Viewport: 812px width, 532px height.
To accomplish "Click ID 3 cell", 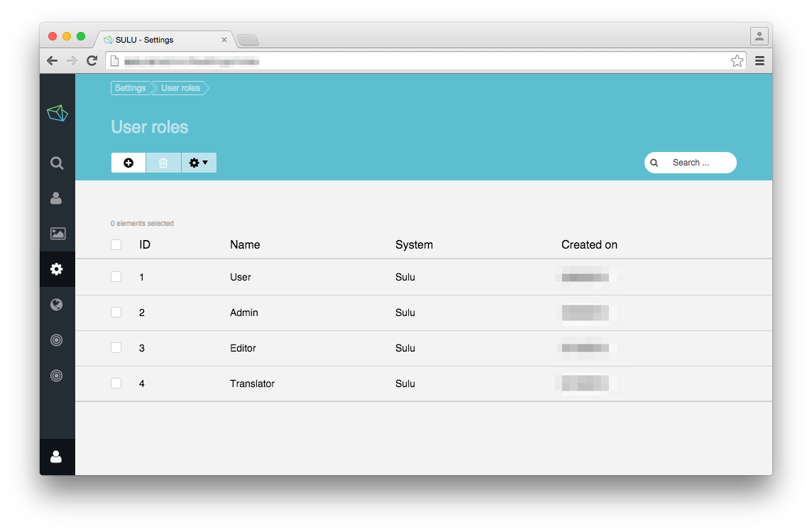I will pos(141,348).
